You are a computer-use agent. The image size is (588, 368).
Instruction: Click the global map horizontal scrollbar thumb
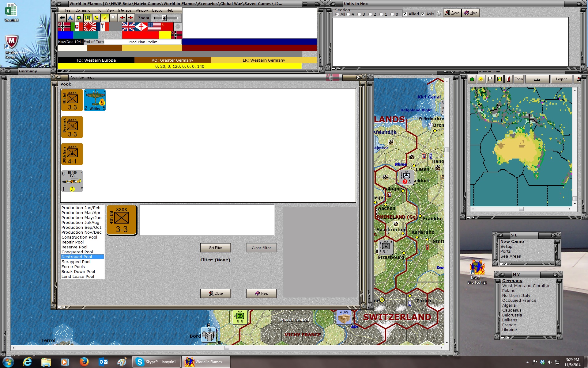click(521, 209)
